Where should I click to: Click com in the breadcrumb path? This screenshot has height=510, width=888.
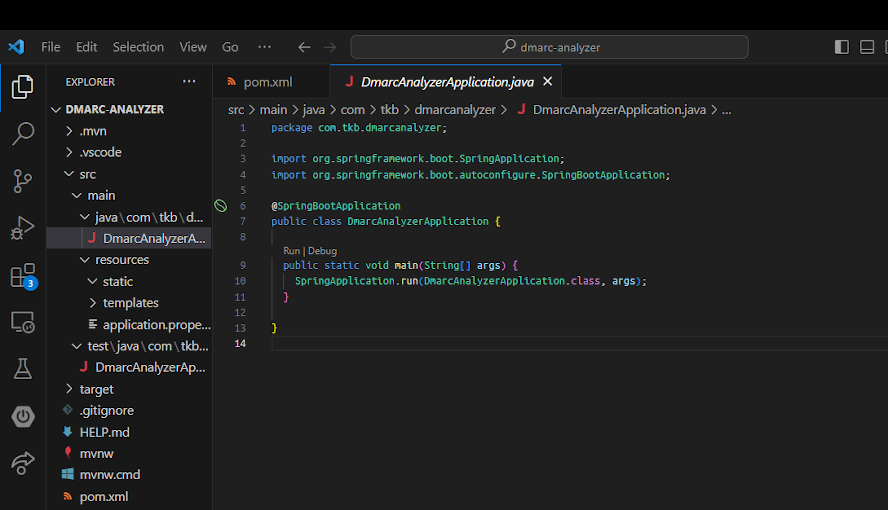click(352, 110)
